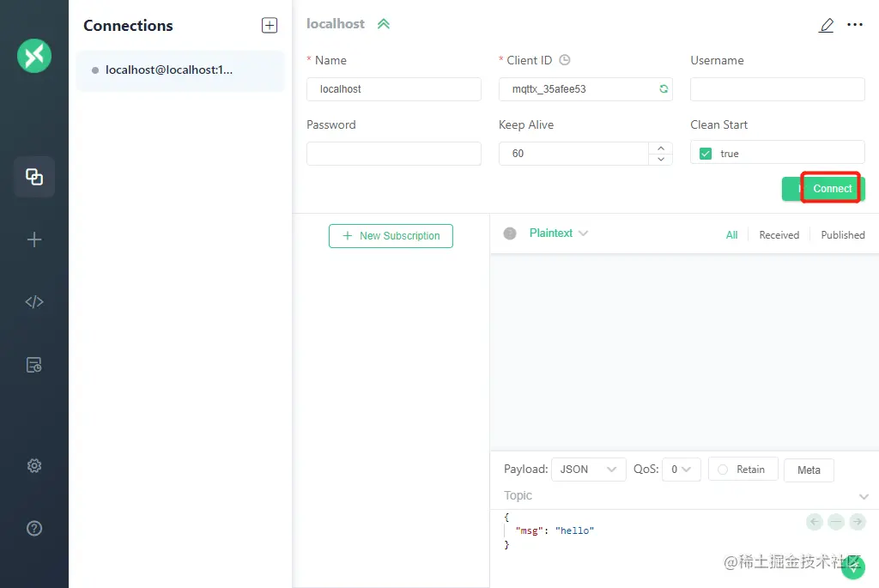This screenshot has height=588, width=879.
Task: Collapse the localhost connection details chevron
Action: (x=384, y=24)
